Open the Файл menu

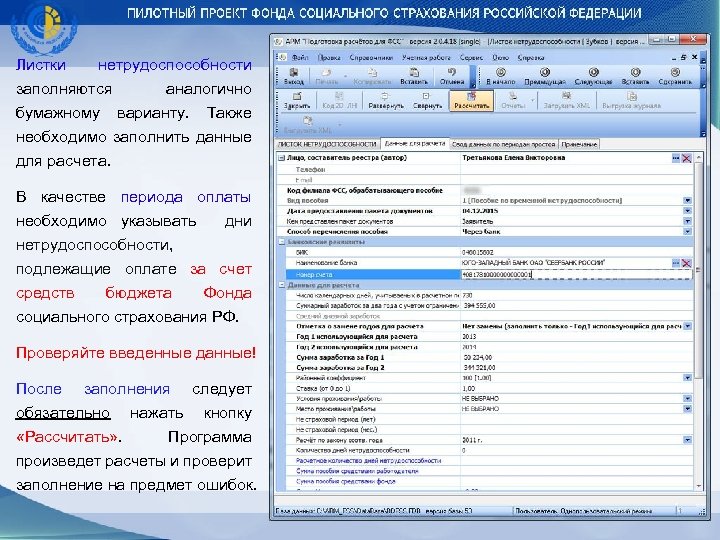[300, 57]
